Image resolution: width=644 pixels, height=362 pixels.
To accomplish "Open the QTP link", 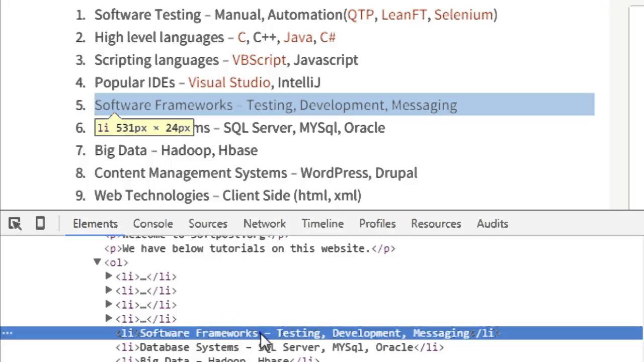I will pyautogui.click(x=361, y=15).
